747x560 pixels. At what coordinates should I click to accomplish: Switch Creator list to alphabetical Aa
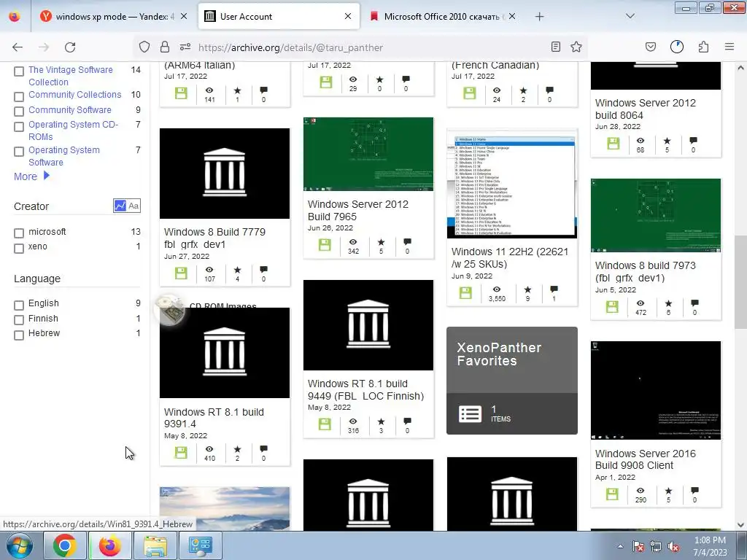[x=134, y=206]
